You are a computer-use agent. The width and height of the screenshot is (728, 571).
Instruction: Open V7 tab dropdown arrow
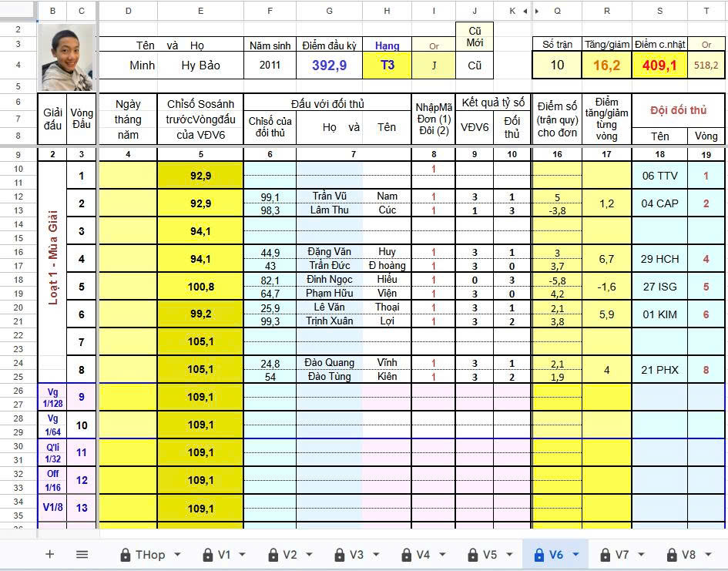tap(641, 554)
